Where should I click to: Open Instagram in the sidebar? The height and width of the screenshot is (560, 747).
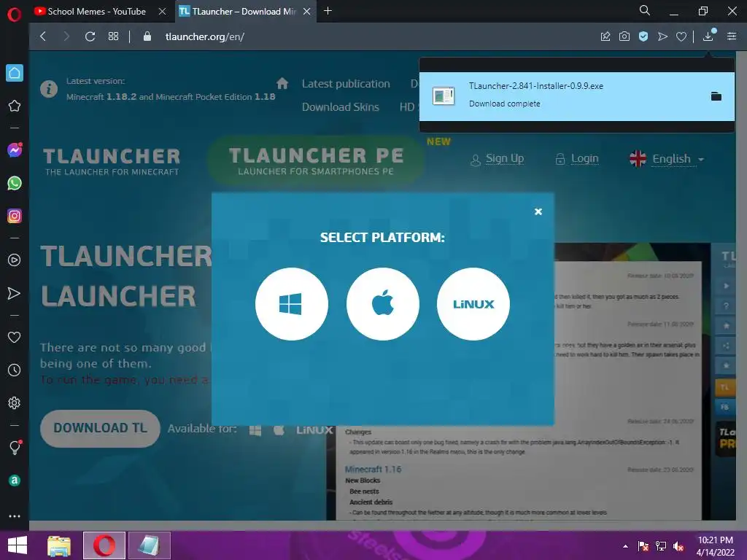pos(15,216)
